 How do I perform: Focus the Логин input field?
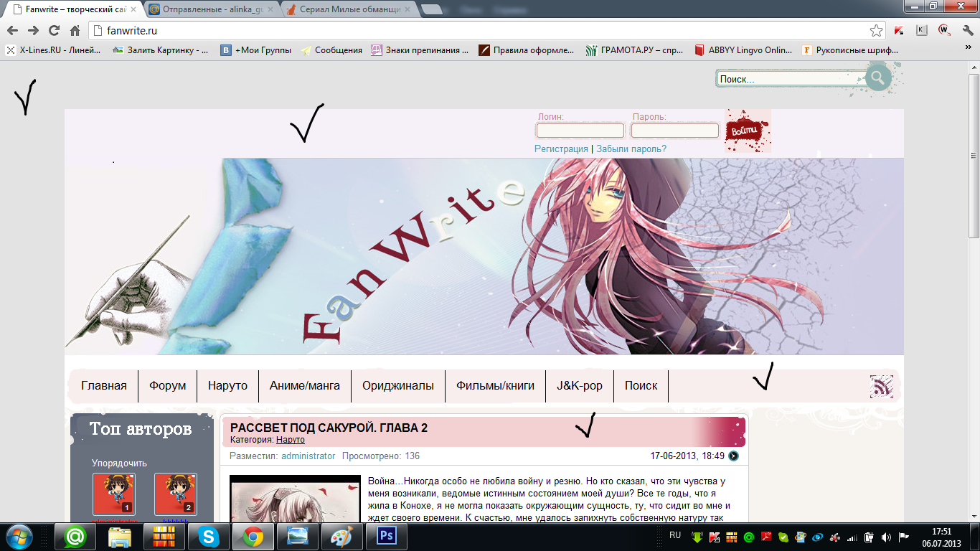[580, 131]
